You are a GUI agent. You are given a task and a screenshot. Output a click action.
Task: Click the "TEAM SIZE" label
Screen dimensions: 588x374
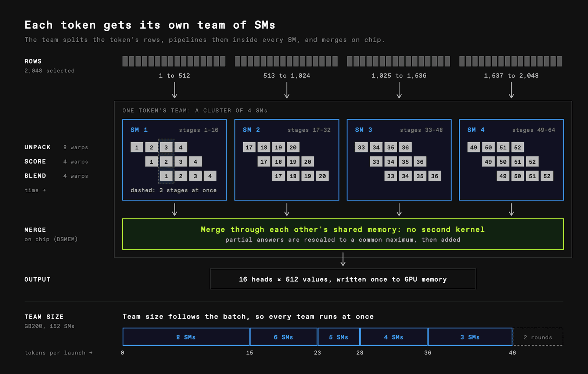[44, 317]
